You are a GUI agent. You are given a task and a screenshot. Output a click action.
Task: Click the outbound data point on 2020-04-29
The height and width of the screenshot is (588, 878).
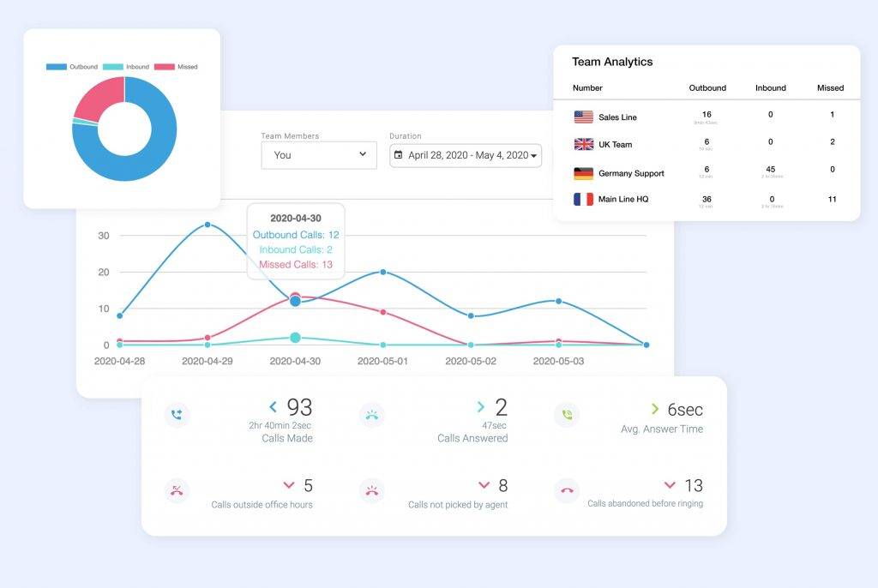click(x=207, y=225)
